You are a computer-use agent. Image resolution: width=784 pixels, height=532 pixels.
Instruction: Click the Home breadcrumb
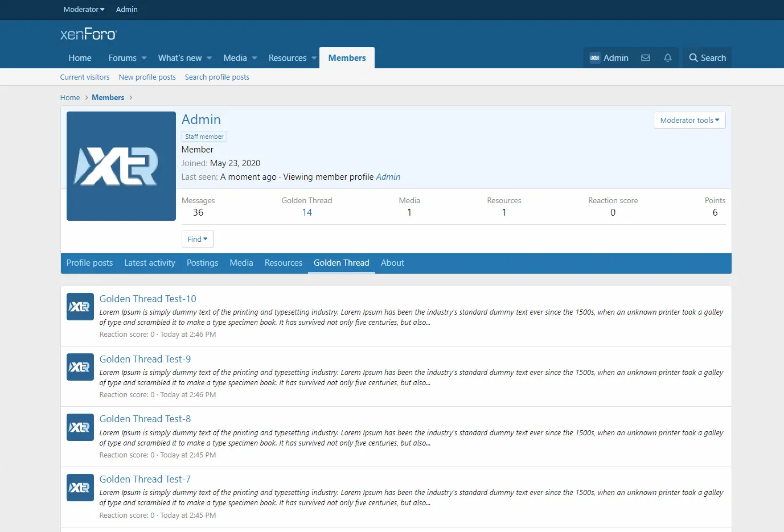[70, 98]
